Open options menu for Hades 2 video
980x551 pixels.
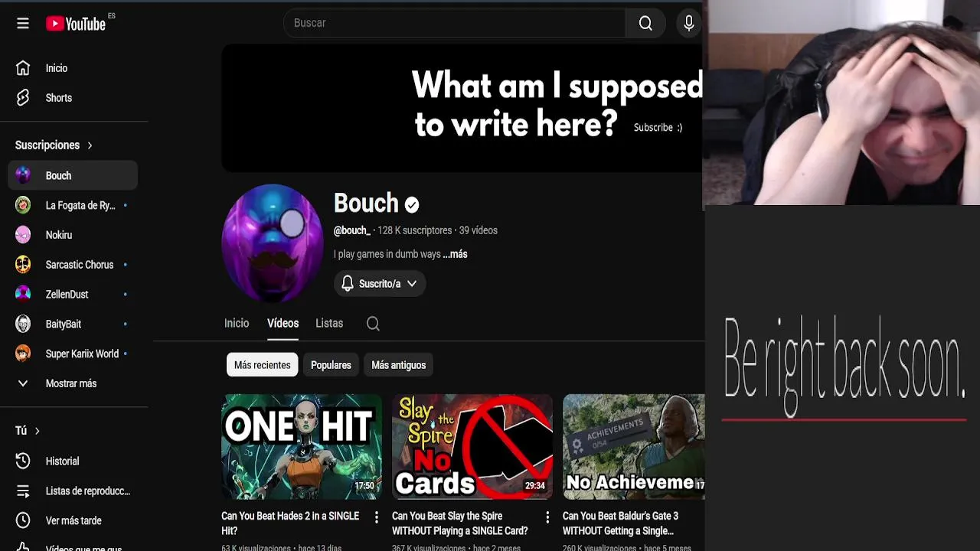(x=376, y=517)
